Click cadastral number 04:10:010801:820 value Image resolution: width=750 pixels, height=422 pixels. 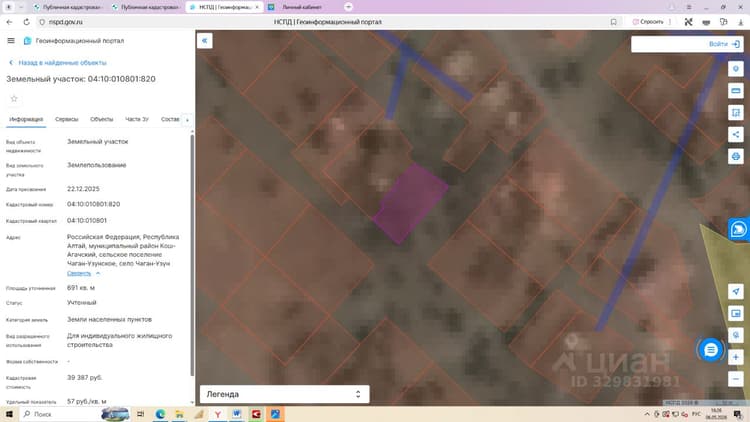tap(94, 204)
